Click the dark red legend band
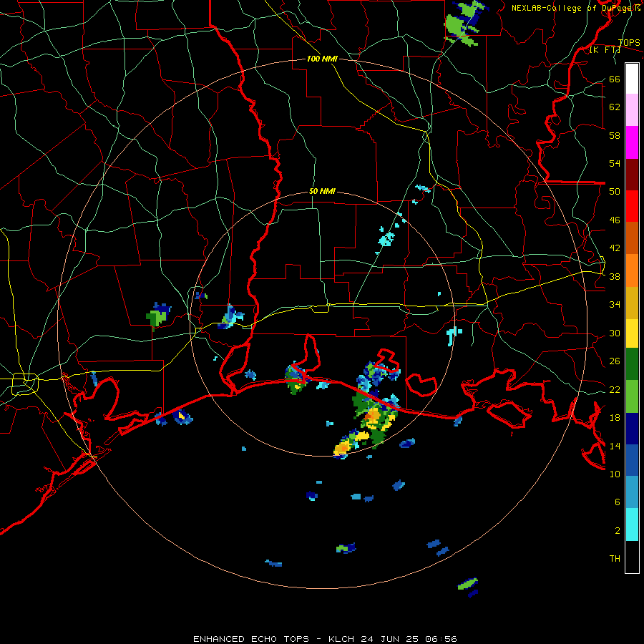This screenshot has width=644, height=644. point(632,174)
